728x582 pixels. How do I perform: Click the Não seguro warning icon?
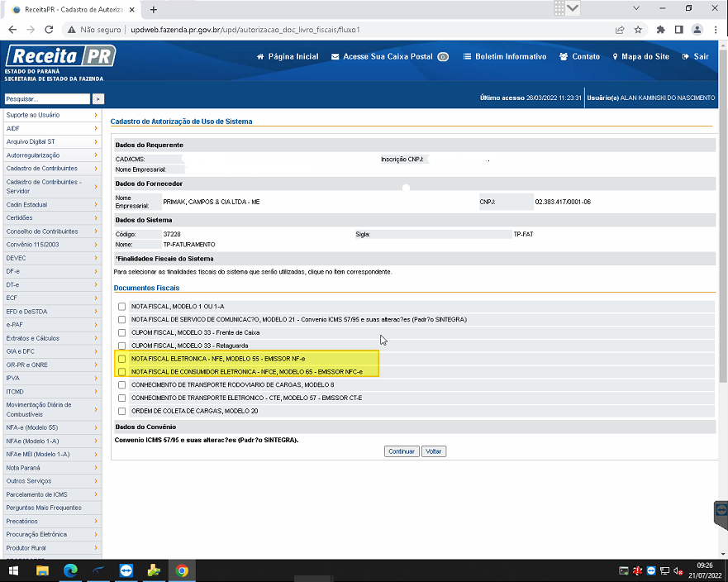coord(72,30)
